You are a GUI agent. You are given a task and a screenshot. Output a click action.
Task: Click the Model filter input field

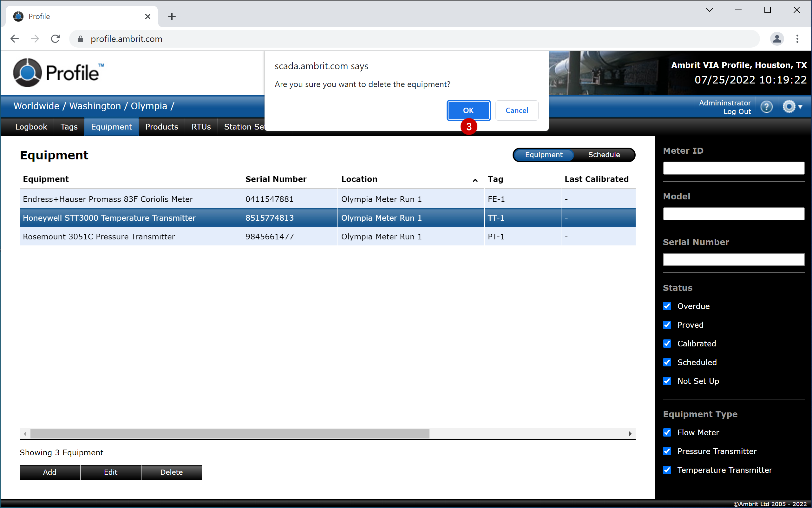(734, 214)
